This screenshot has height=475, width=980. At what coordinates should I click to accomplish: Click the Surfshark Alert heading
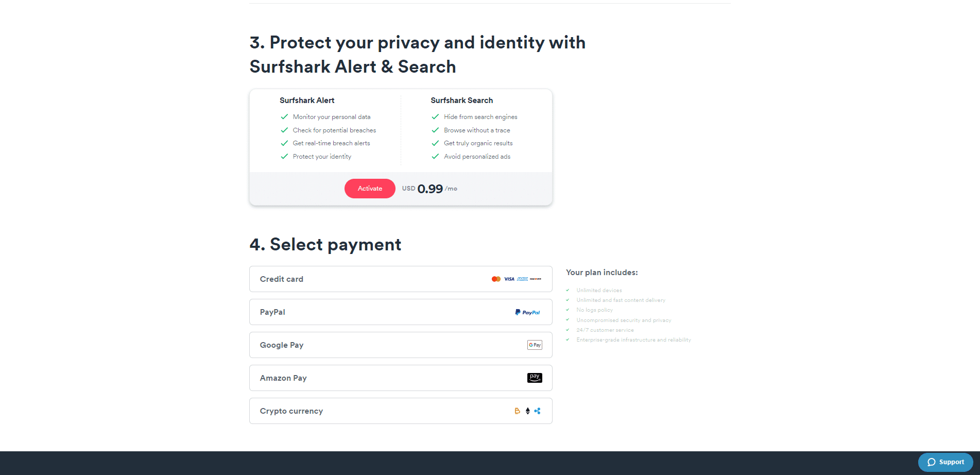pyautogui.click(x=307, y=100)
